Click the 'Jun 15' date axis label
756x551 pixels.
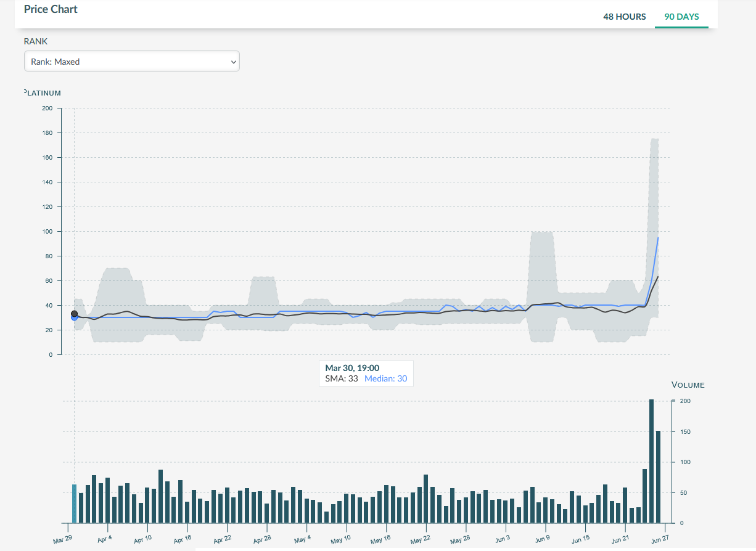pyautogui.click(x=580, y=541)
